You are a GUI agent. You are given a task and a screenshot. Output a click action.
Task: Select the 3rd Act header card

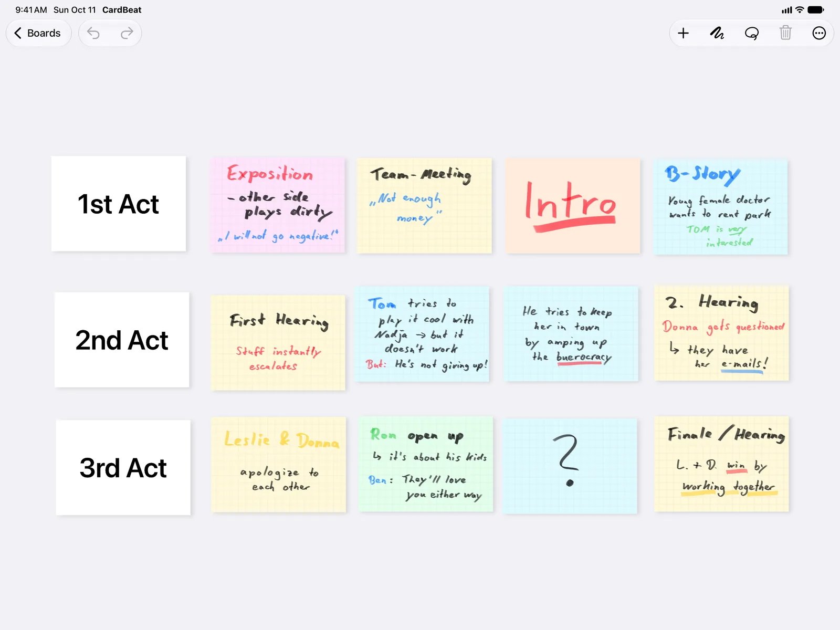[x=123, y=467]
